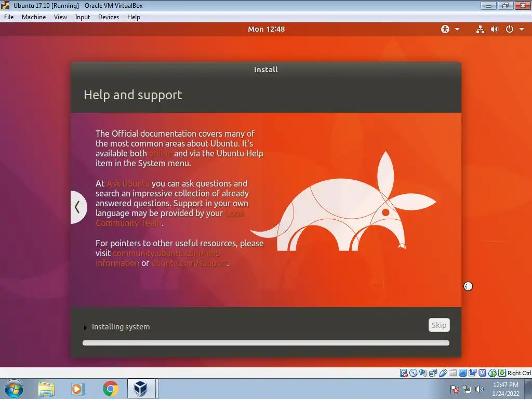The width and height of the screenshot is (532, 399).
Task: Click the green arrow keyboard capture icon
Action: (x=502, y=373)
